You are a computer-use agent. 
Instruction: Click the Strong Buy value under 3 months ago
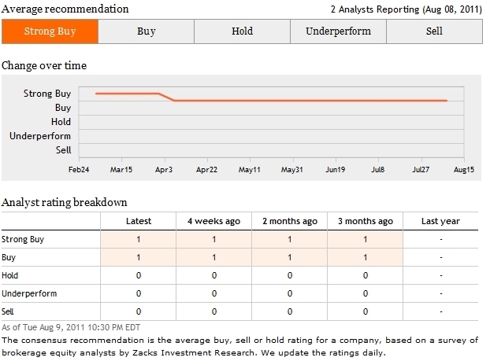365,239
